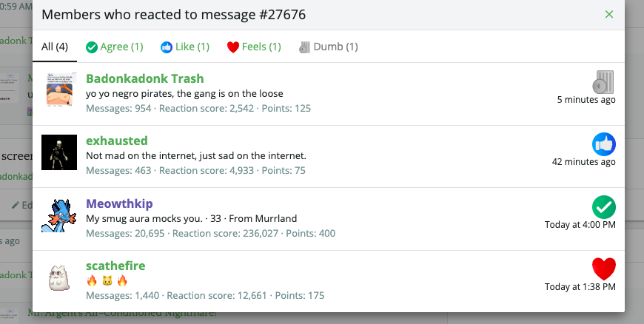Viewport: 644px width, 324px height.
Task: Click the blue Like thumbs-up icon beside exhausted
Action: 604,144
